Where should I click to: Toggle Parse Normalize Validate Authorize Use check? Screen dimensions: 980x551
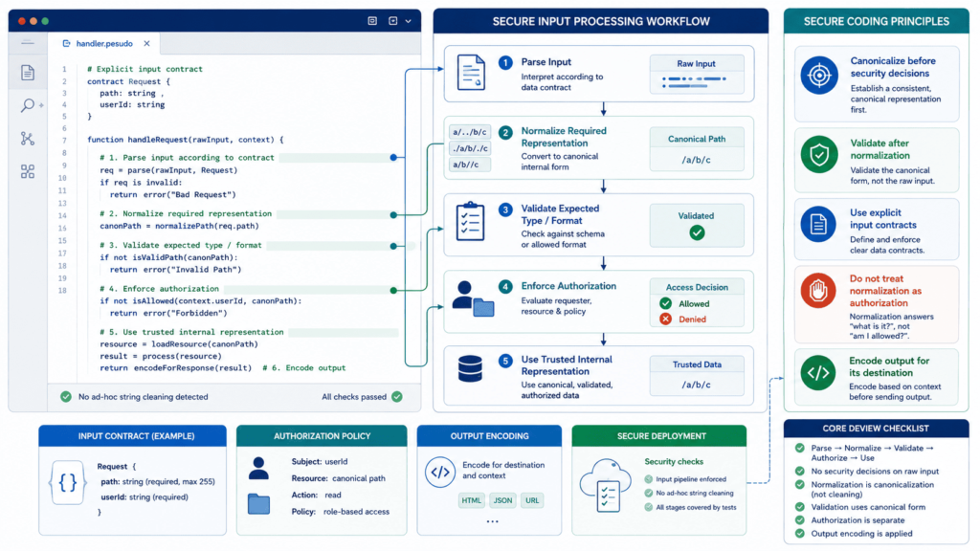pyautogui.click(x=800, y=448)
